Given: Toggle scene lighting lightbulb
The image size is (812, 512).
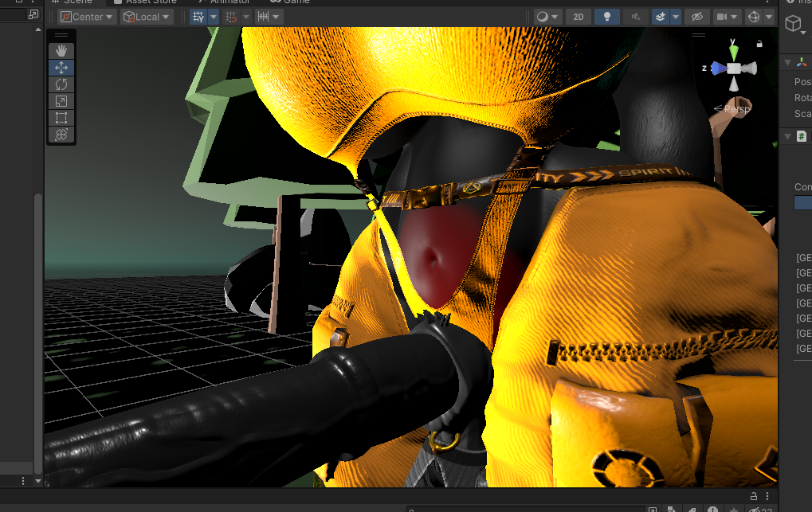Looking at the screenshot, I should (607, 17).
